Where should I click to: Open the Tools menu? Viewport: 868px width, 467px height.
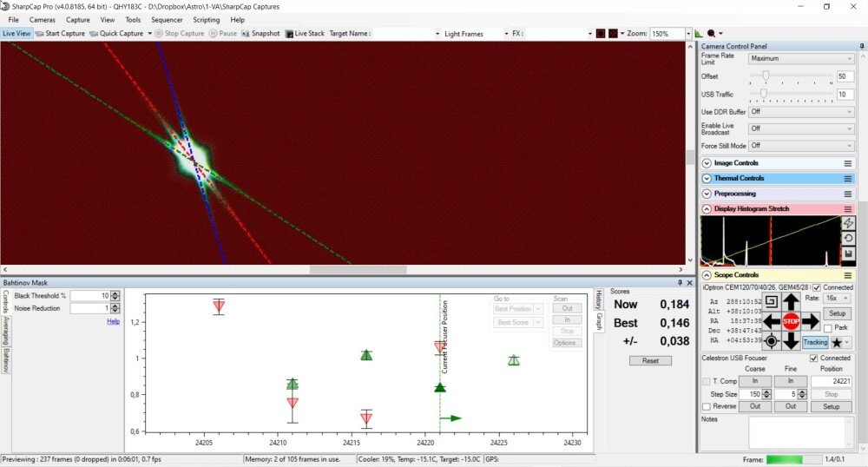coord(133,20)
